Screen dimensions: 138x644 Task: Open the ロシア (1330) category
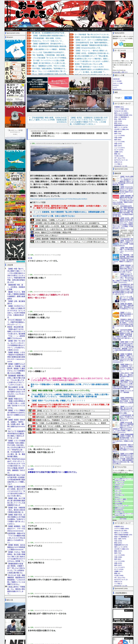coord(119,150)
